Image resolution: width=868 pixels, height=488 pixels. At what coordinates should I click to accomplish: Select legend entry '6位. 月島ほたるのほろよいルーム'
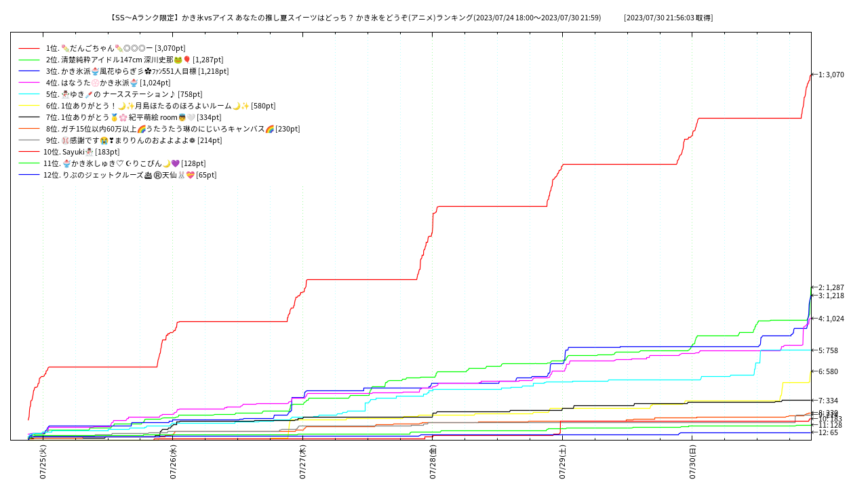point(161,106)
